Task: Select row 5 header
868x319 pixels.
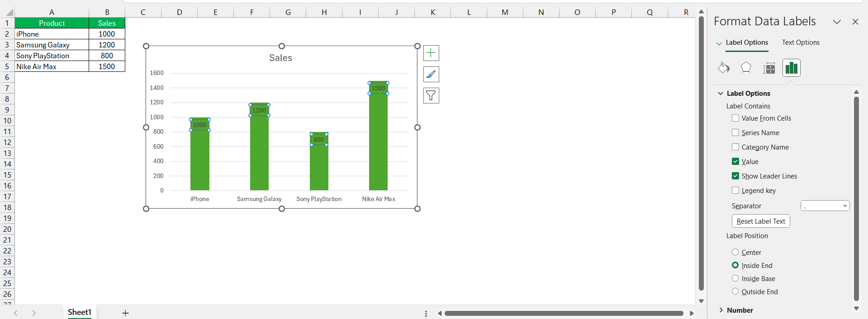Action: coord(7,66)
